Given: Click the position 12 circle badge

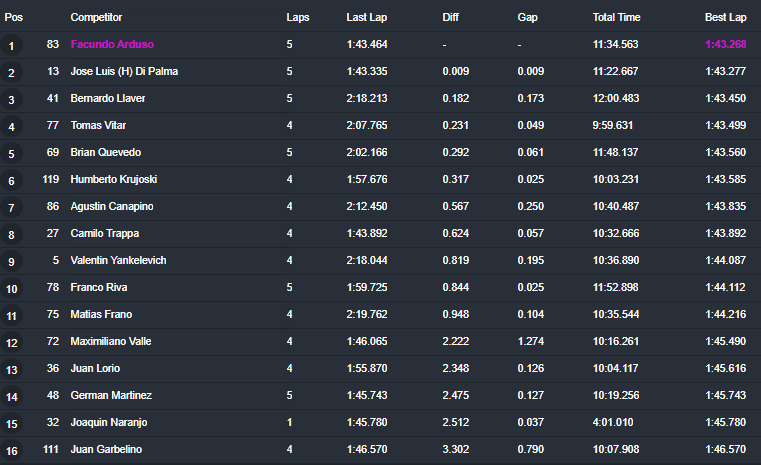Looking at the screenshot, I should click(11, 343).
